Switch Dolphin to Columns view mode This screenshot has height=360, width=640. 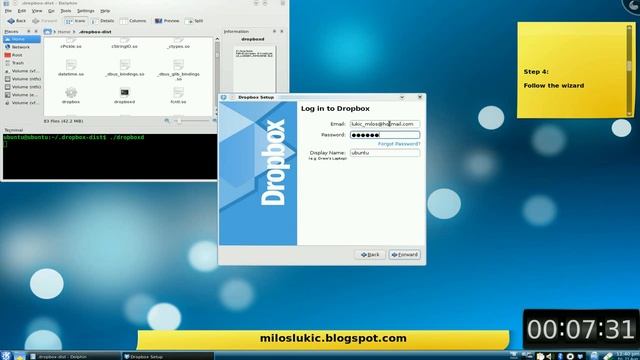coord(133,21)
